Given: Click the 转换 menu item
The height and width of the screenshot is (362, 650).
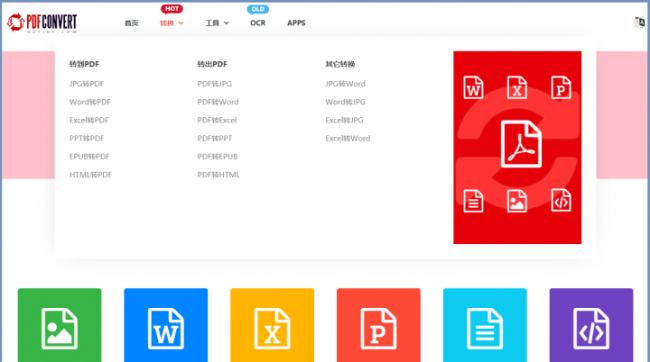Looking at the screenshot, I should 167,23.
